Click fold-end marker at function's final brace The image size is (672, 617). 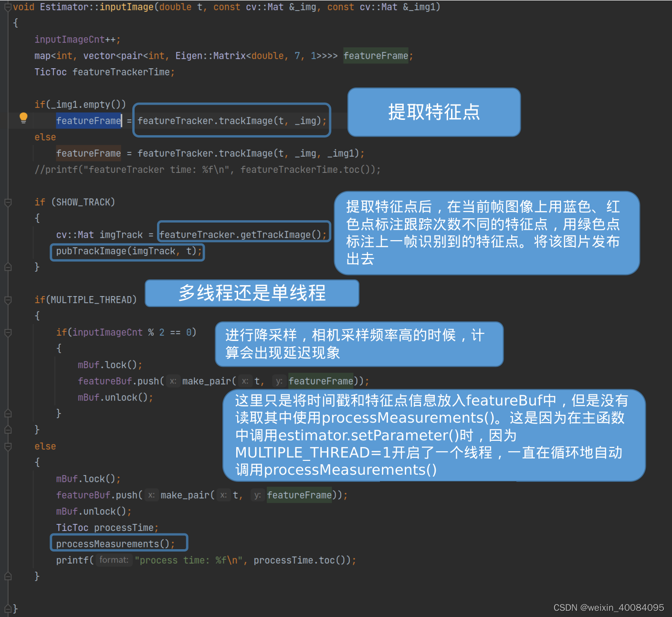[x=8, y=608]
